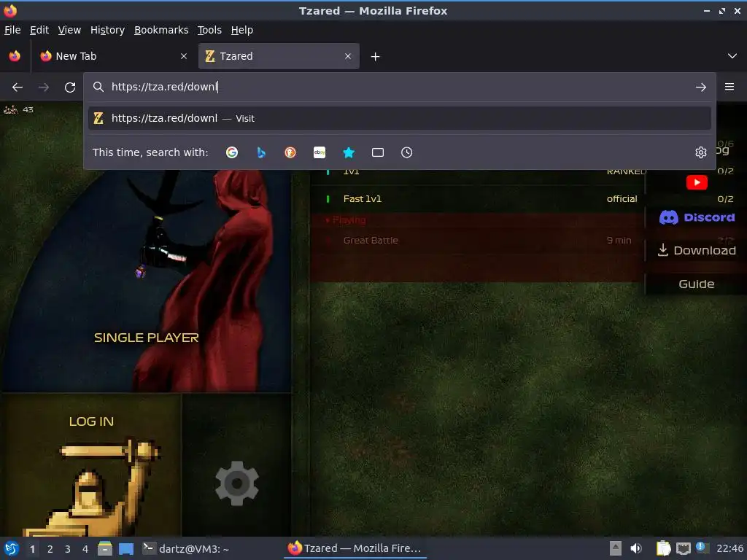Screen dimensions: 747x560
Task: Select the Great Battle game row
Action: [476, 241]
